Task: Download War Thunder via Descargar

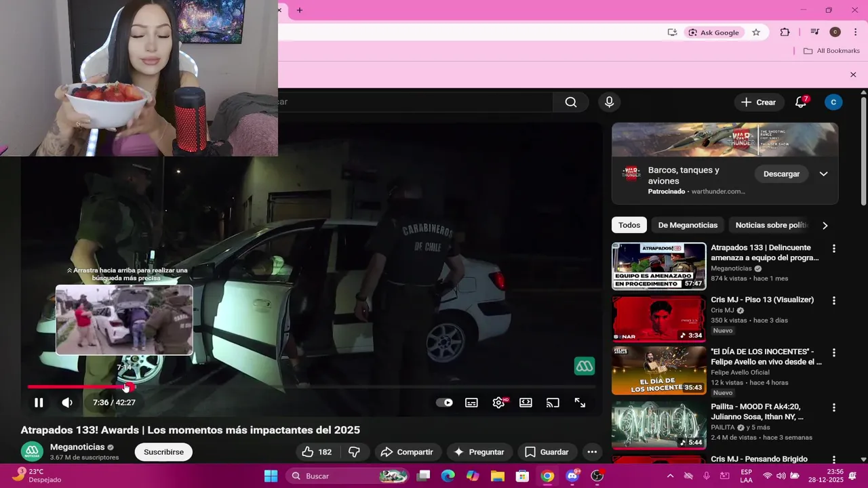Action: [781, 174]
